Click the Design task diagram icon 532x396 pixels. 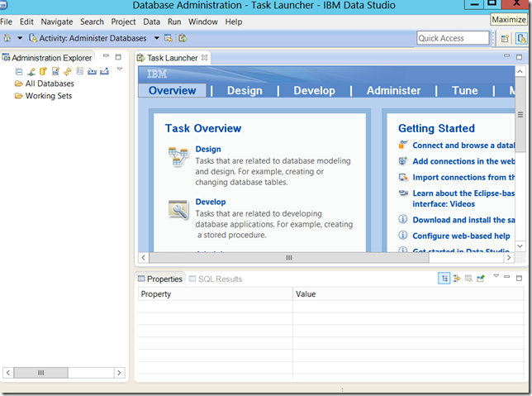[x=178, y=156]
